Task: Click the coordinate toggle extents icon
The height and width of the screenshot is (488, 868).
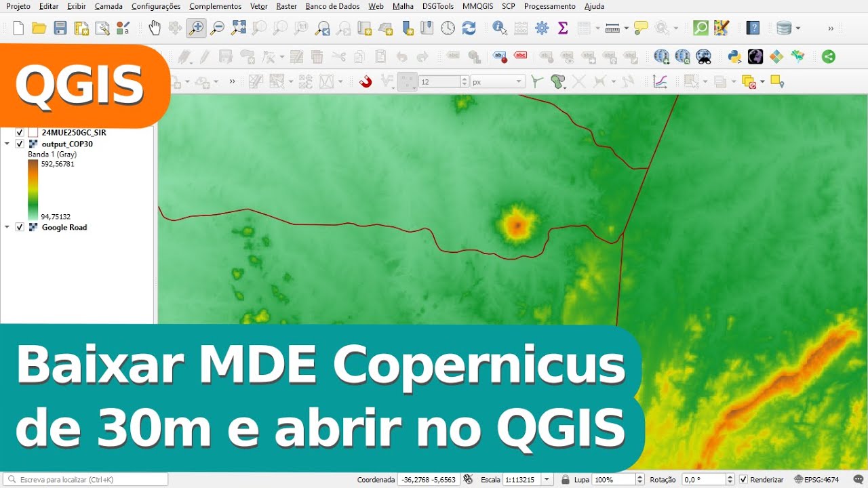Action: click(468, 479)
